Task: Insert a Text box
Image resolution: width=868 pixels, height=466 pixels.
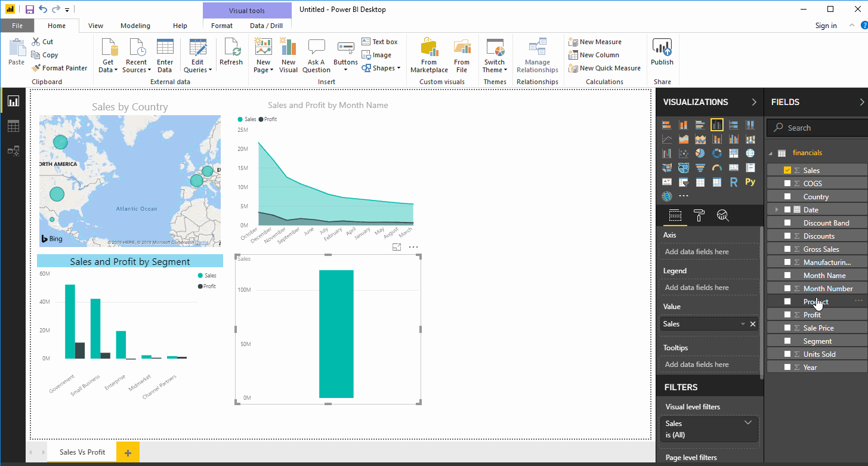Action: tap(380, 42)
